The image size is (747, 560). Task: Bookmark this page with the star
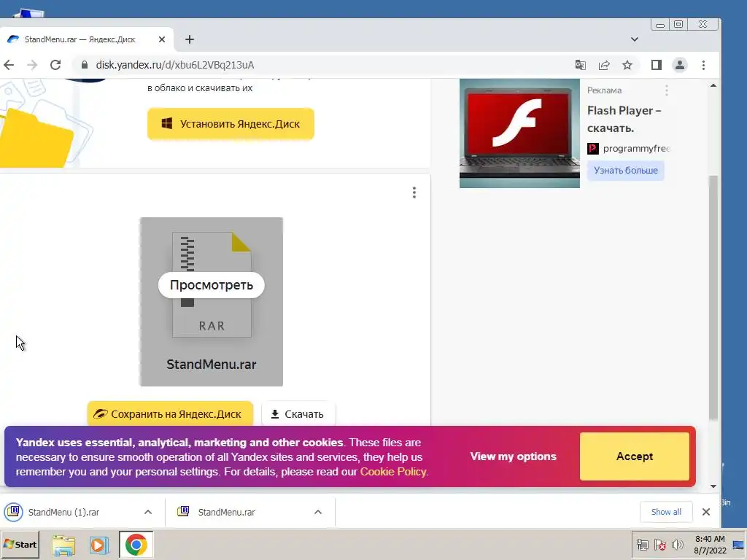[627, 65]
